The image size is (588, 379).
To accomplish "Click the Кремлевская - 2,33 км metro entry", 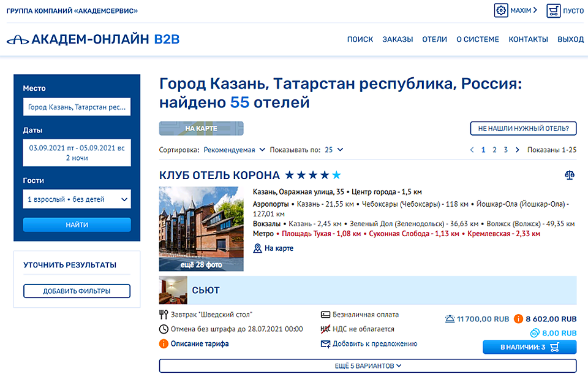I will click(x=503, y=234).
